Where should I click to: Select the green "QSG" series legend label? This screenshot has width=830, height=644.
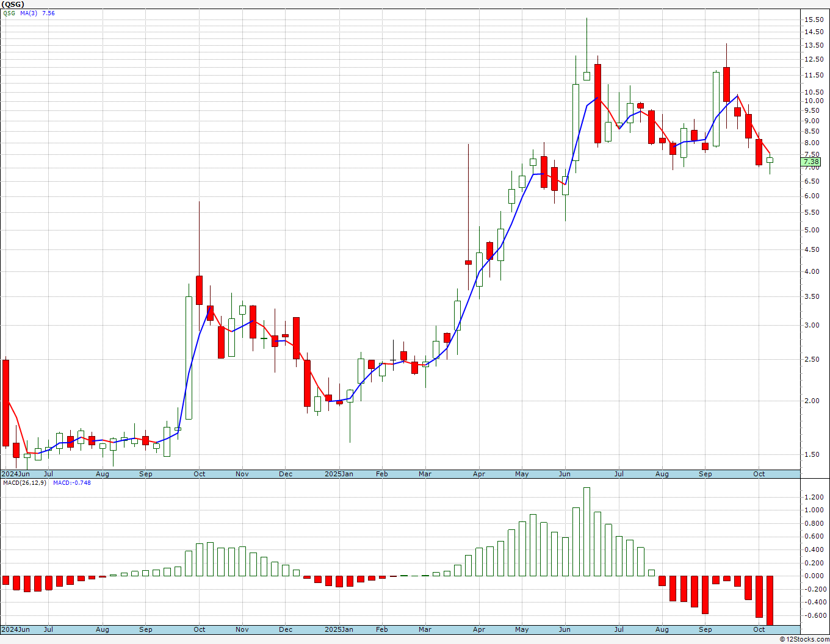point(9,13)
